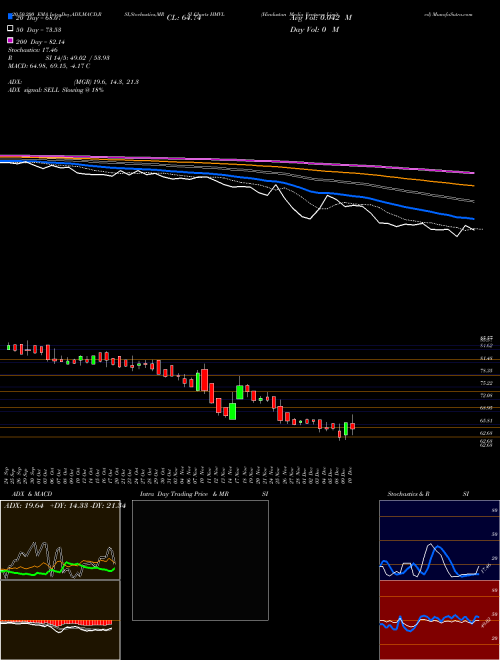The height and width of the screenshot is (660, 500).
Task: Click the 65.81 price axis label
Action: pyautogui.click(x=486, y=420)
